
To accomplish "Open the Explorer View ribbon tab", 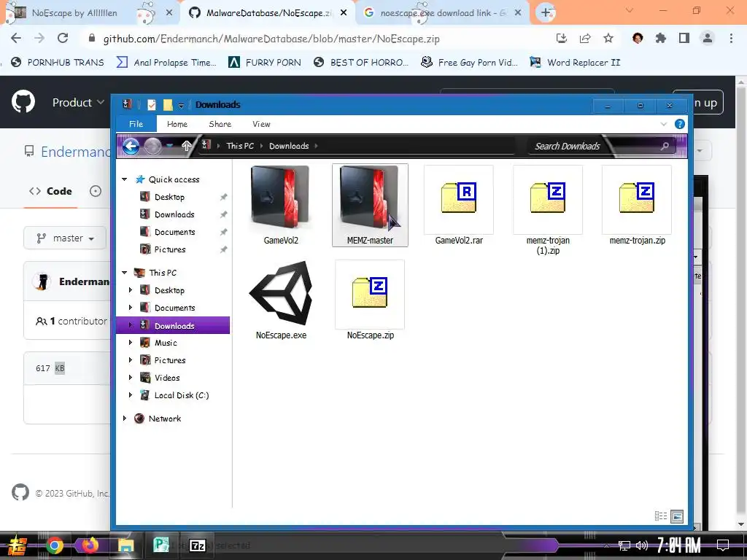I will pos(261,124).
